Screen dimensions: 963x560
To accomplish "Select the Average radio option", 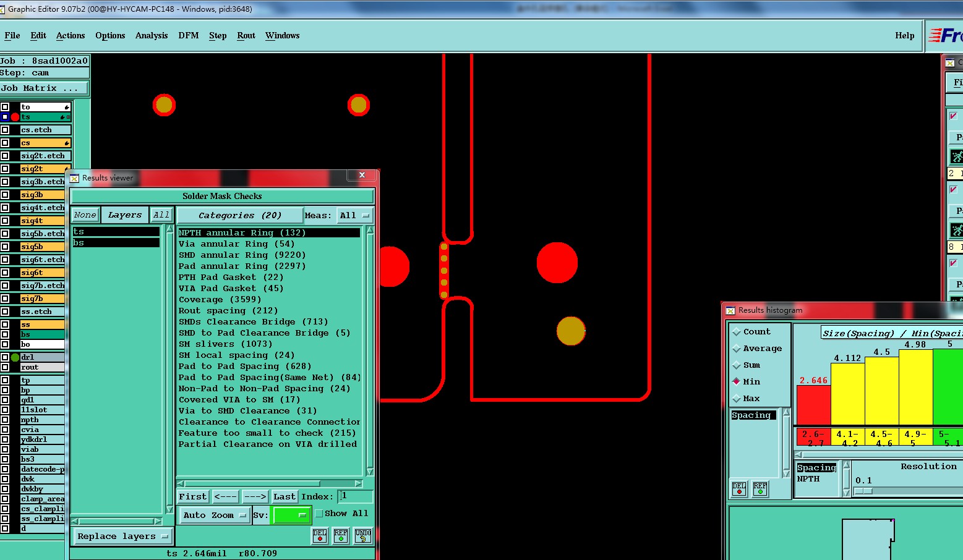I will pos(737,349).
